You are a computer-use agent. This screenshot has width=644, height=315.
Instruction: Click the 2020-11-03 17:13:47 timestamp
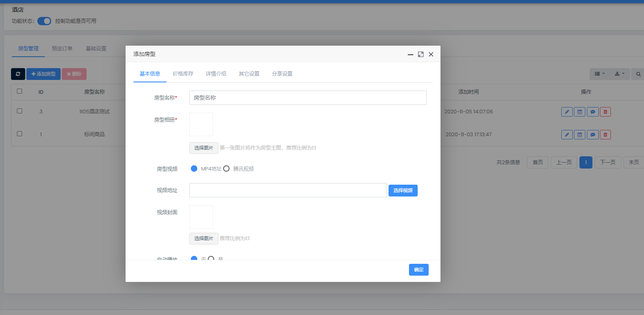click(468, 135)
